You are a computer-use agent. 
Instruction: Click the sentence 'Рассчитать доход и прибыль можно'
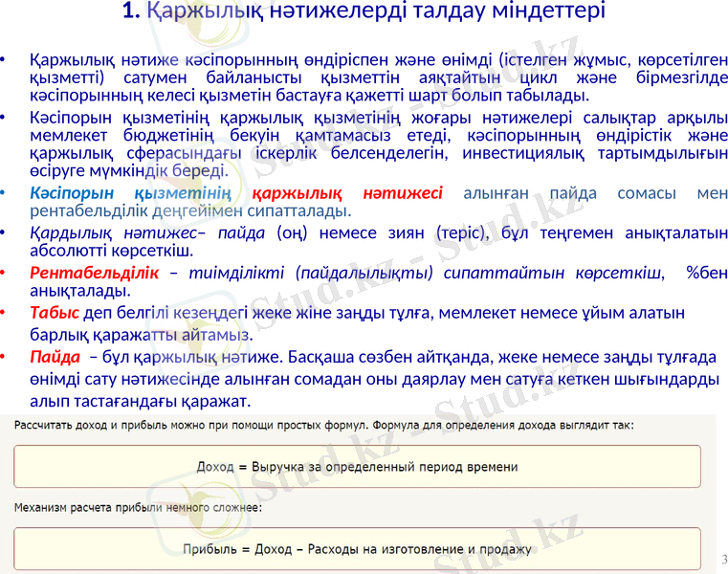(323, 426)
